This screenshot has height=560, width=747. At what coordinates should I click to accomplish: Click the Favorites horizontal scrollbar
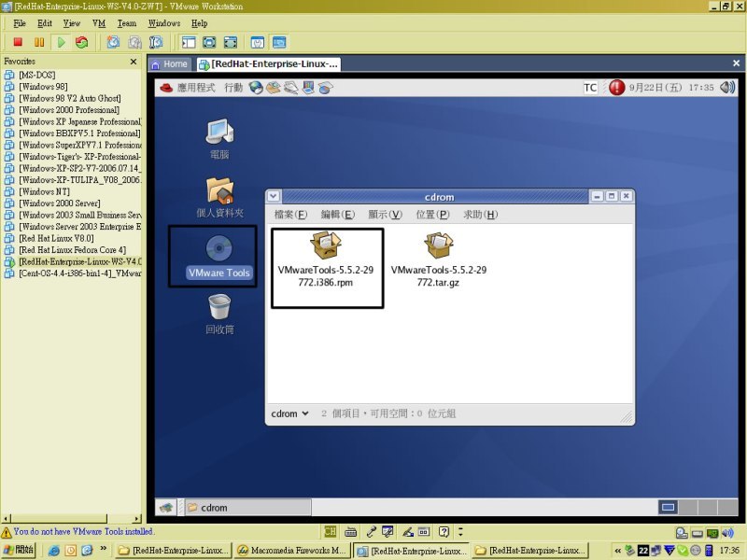[72, 519]
